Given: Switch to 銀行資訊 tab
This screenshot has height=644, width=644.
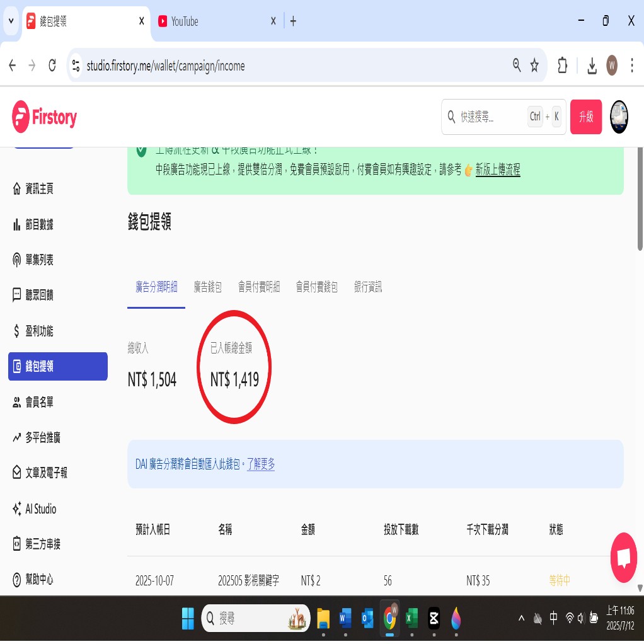Looking at the screenshot, I should click(368, 287).
